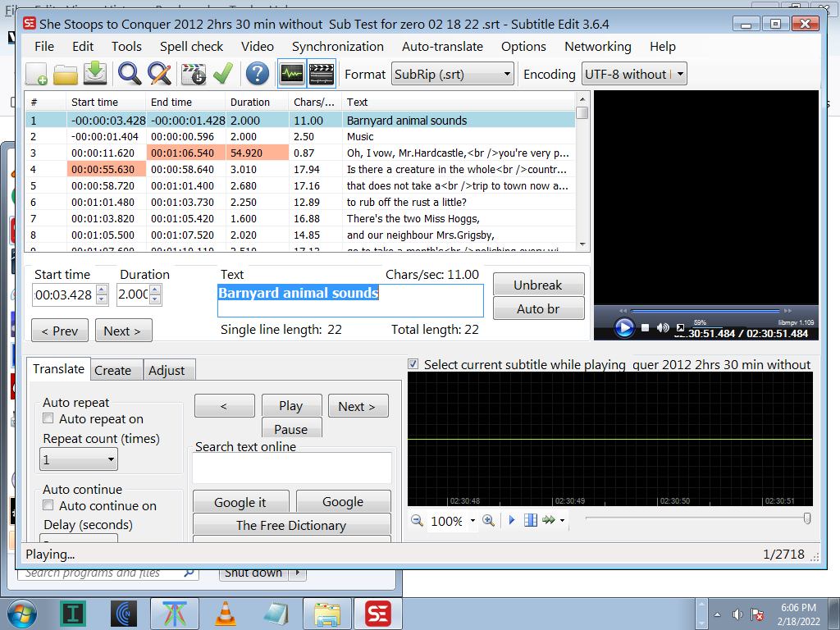Image resolution: width=840 pixels, height=630 pixels.
Task: Toggle the video player clapperboard icon
Action: (322, 74)
